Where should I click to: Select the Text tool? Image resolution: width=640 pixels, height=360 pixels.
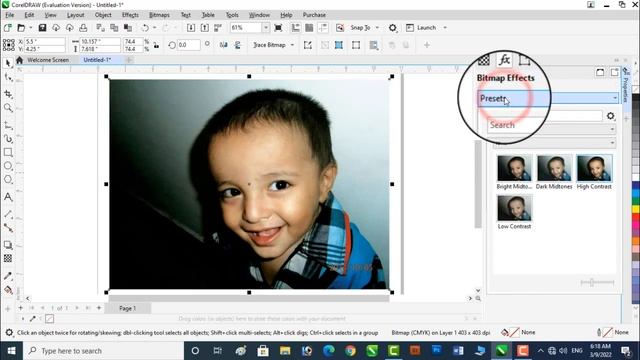[x=8, y=197]
